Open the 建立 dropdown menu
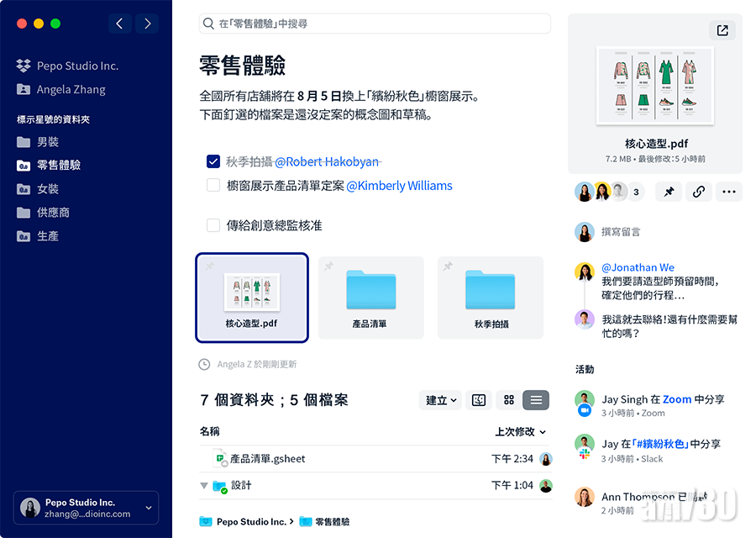 tap(441, 400)
